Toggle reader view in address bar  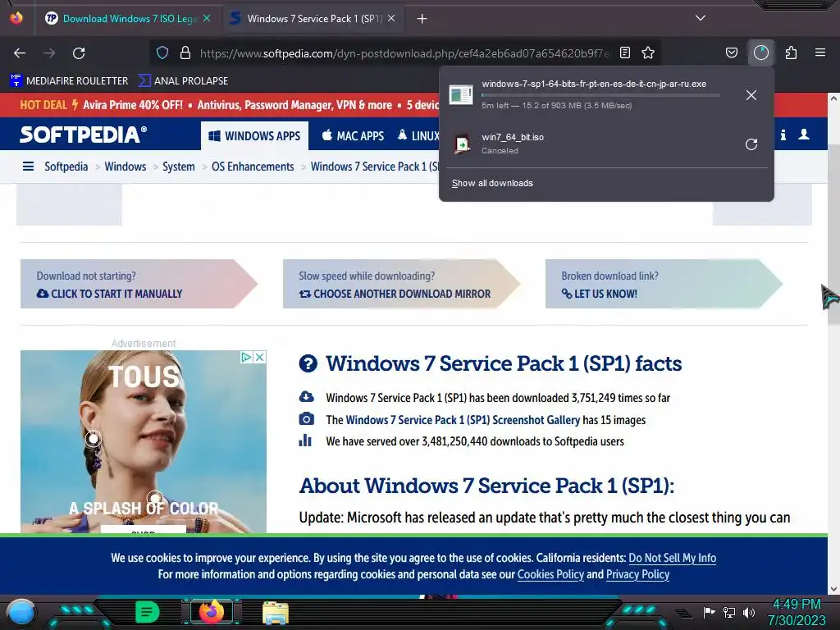point(624,52)
